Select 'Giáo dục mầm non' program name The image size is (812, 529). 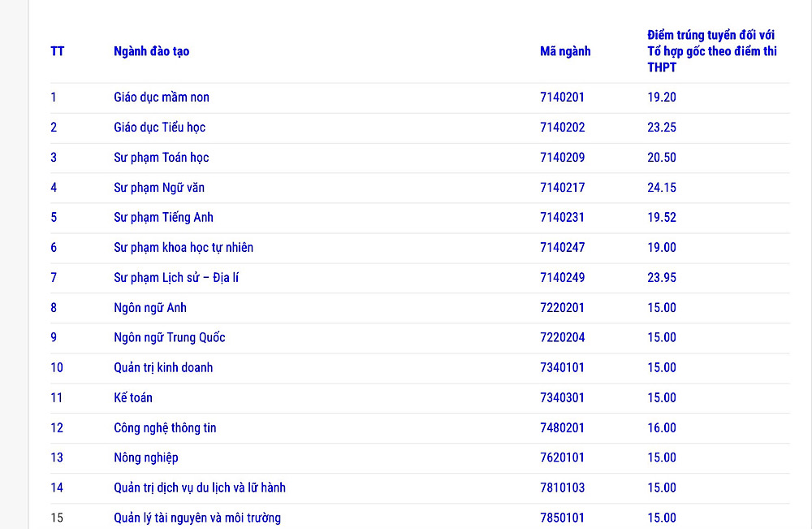(162, 98)
